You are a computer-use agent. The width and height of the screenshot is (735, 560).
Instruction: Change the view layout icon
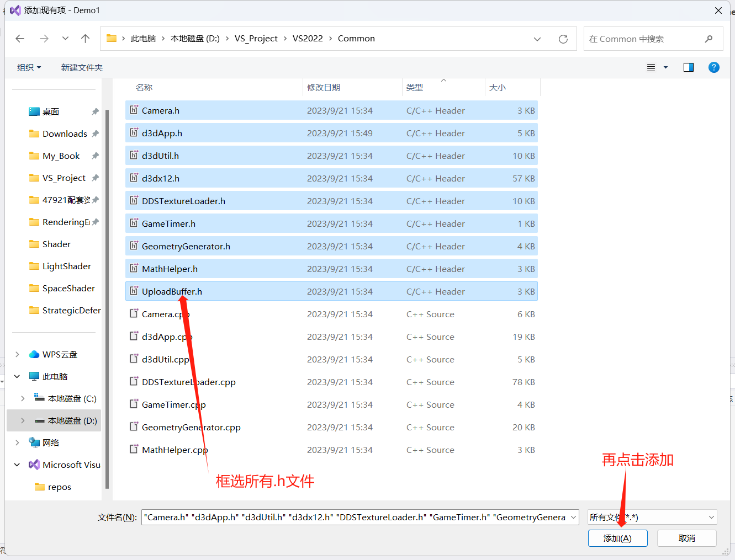click(651, 67)
